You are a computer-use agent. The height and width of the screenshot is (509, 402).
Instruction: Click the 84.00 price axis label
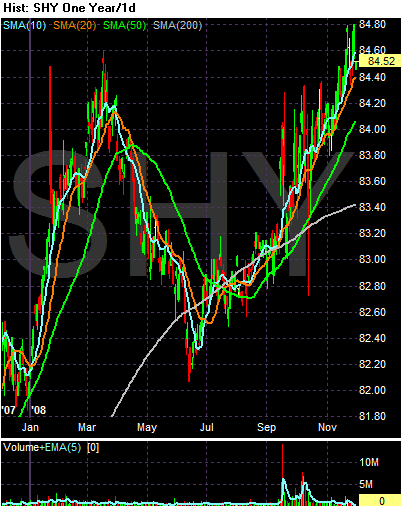coord(372,129)
